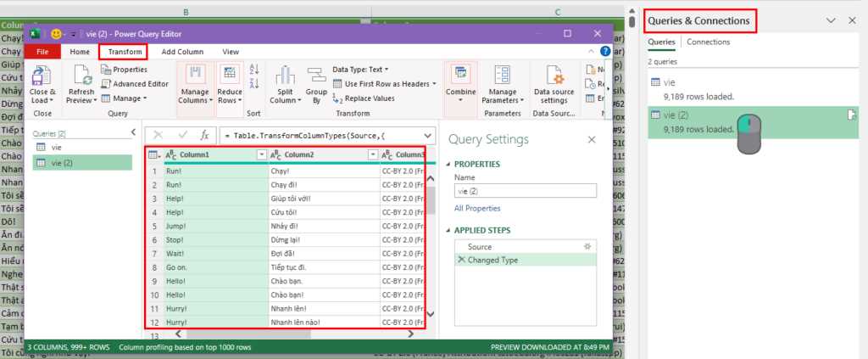Select the Changed Type applied step
This screenshot has width=868, height=359.
[526, 260]
